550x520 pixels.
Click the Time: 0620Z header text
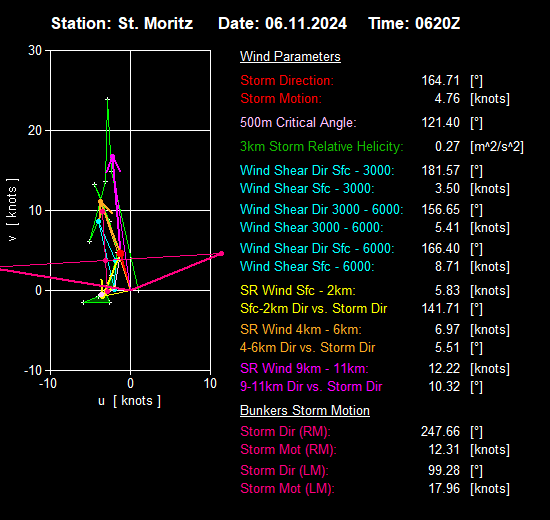point(414,24)
